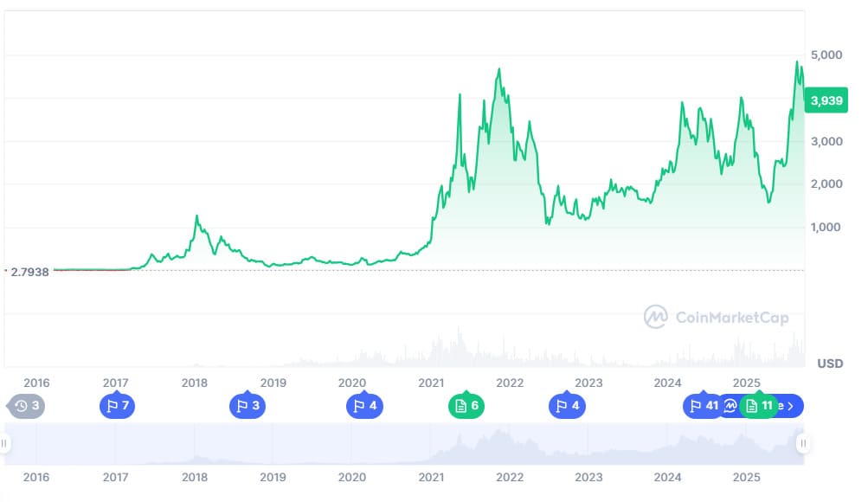
Task: Click the 2.7938 starting price label
Action: pyautogui.click(x=30, y=272)
